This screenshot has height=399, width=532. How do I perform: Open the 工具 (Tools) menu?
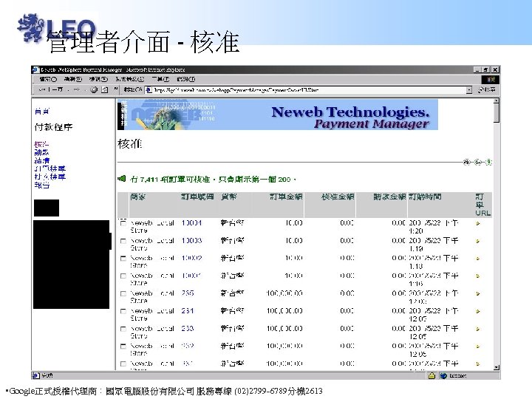(x=160, y=79)
